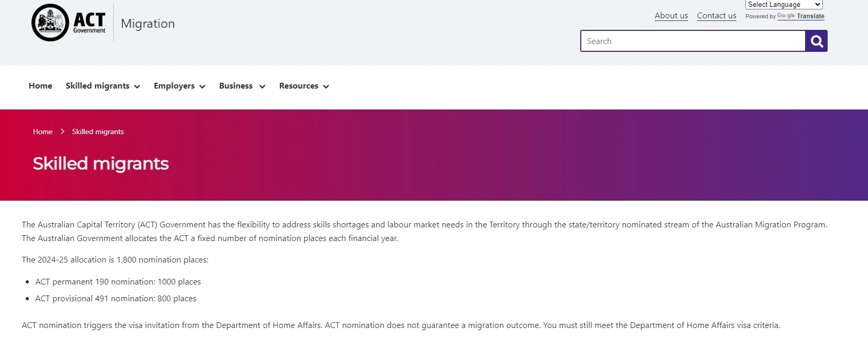This screenshot has height=339, width=868.
Task: Expand the Resources menu chevron
Action: (326, 86)
